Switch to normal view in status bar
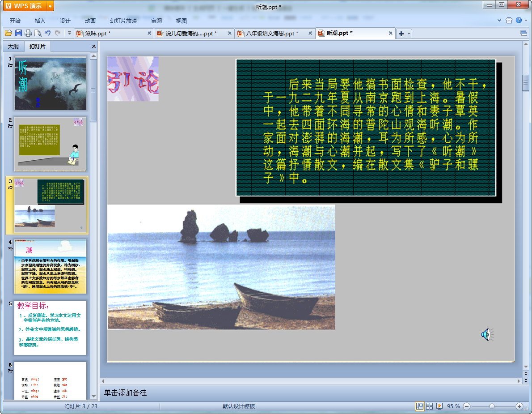Screen dimensions: 532x414 tap(420, 406)
